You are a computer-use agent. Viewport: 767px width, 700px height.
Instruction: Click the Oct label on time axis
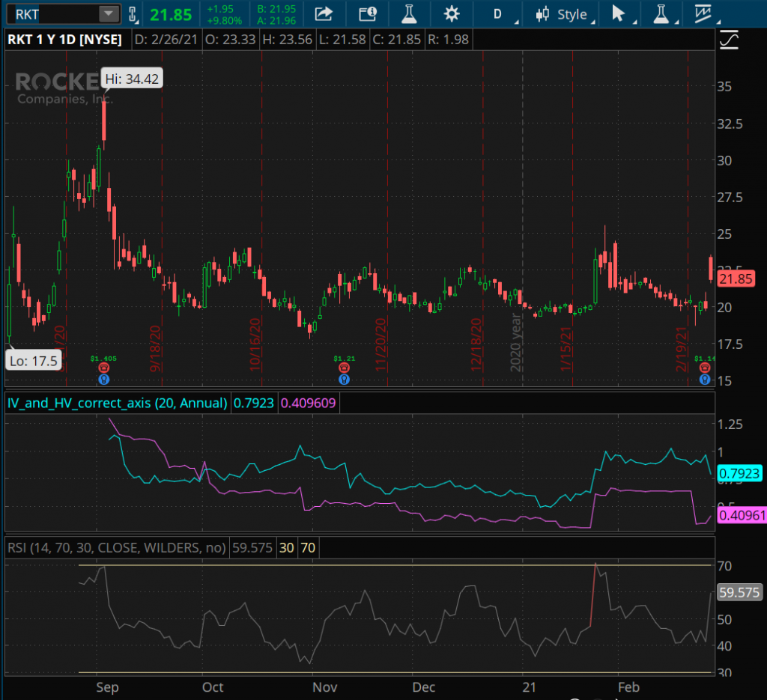click(x=213, y=687)
